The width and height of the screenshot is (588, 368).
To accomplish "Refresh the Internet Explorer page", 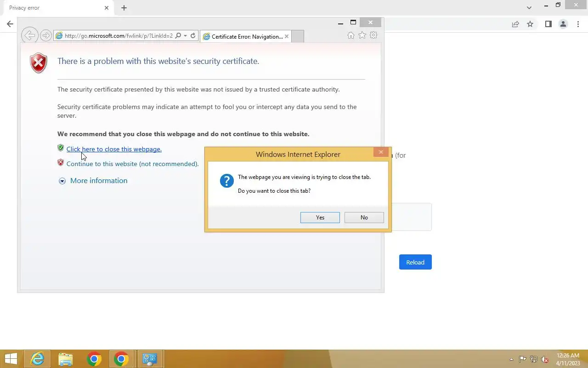I will pos(193,36).
